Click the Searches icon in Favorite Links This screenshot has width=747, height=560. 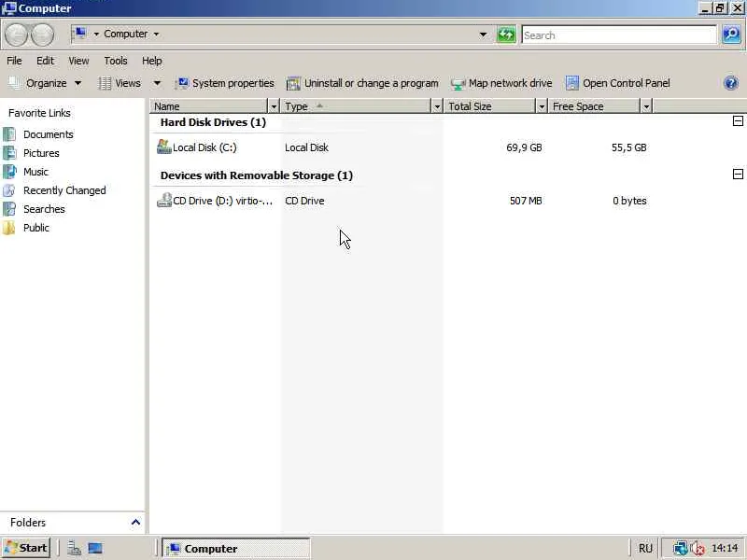(x=9, y=209)
